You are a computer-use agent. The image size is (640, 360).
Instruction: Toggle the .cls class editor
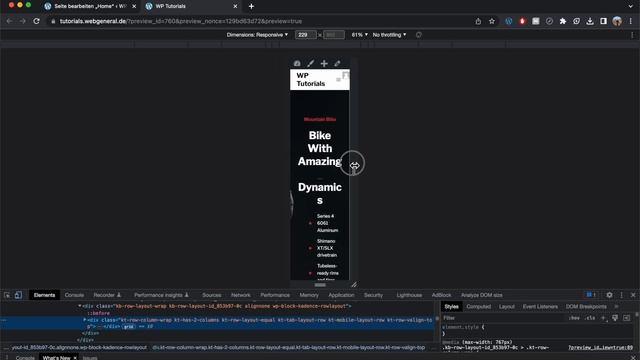click(x=590, y=318)
